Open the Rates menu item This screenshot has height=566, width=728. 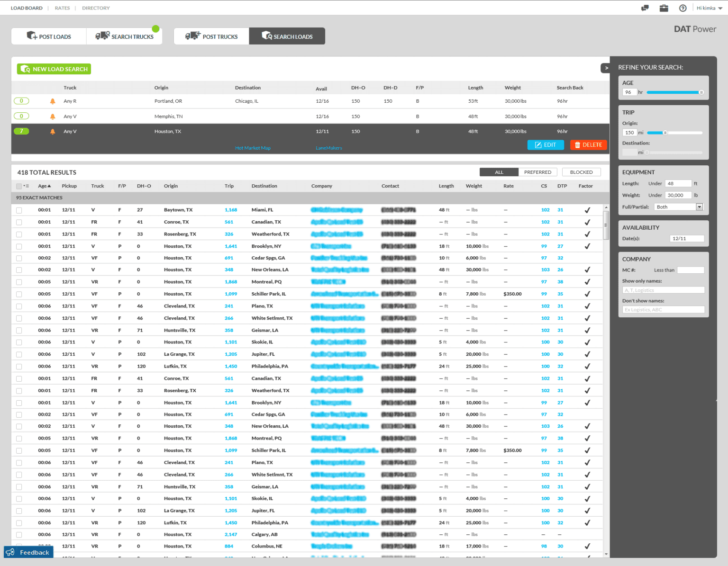[x=62, y=8]
